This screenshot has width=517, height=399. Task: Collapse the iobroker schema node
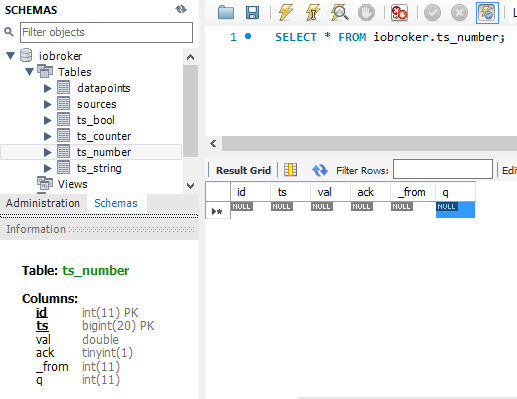pos(11,56)
